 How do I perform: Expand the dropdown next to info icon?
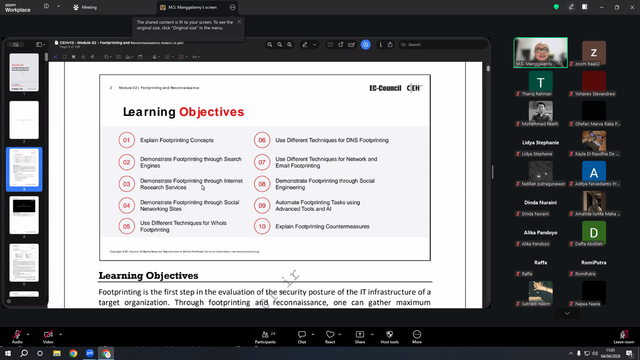pos(58,6)
